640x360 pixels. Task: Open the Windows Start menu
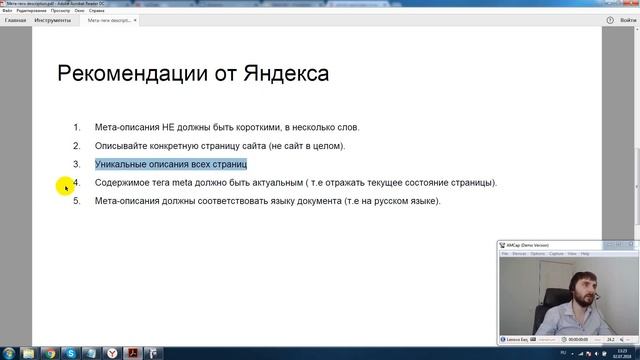(8, 353)
